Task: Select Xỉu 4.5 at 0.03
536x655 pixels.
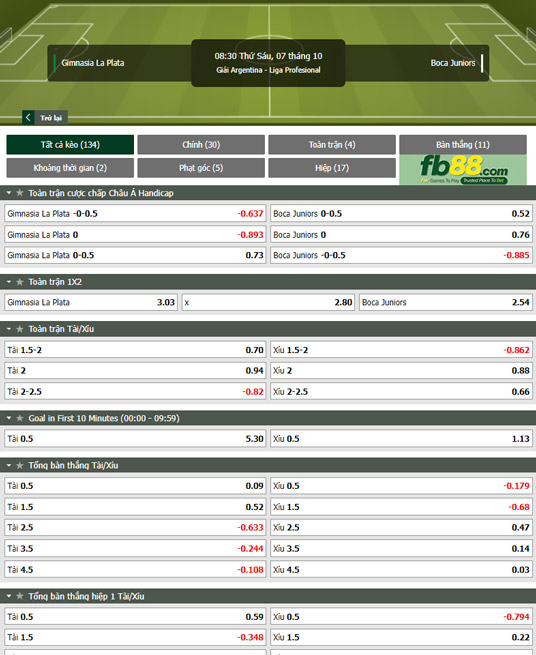Action: [x=401, y=569]
